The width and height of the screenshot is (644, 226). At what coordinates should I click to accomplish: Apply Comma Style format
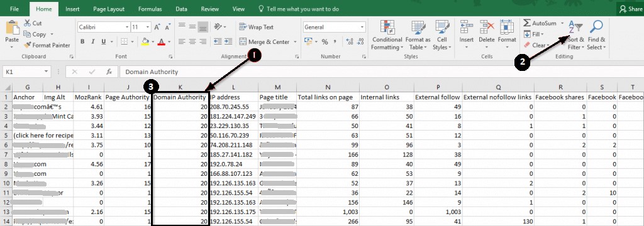pyautogui.click(x=335, y=42)
